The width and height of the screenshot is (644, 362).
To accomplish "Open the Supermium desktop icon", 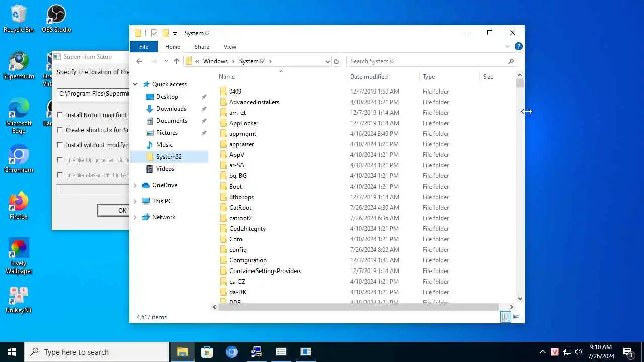I will tap(19, 65).
